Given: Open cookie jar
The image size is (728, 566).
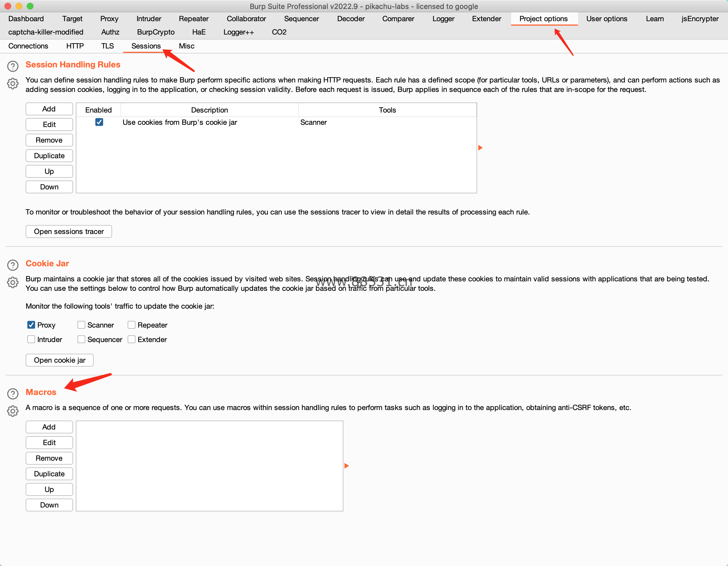Looking at the screenshot, I should pyautogui.click(x=60, y=360).
